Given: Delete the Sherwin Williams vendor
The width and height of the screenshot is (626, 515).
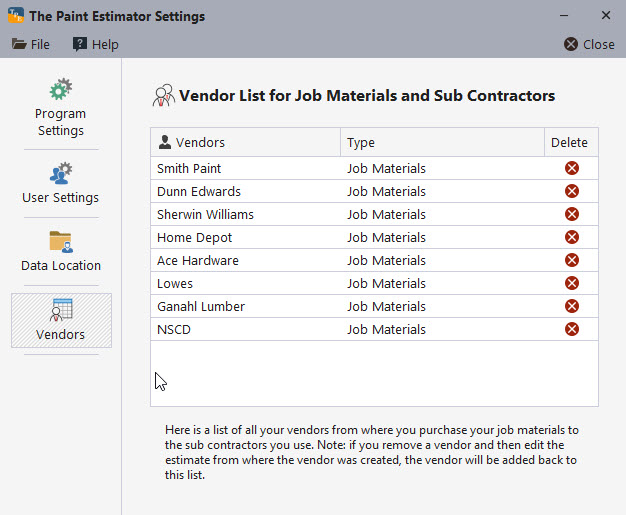Looking at the screenshot, I should point(572,214).
